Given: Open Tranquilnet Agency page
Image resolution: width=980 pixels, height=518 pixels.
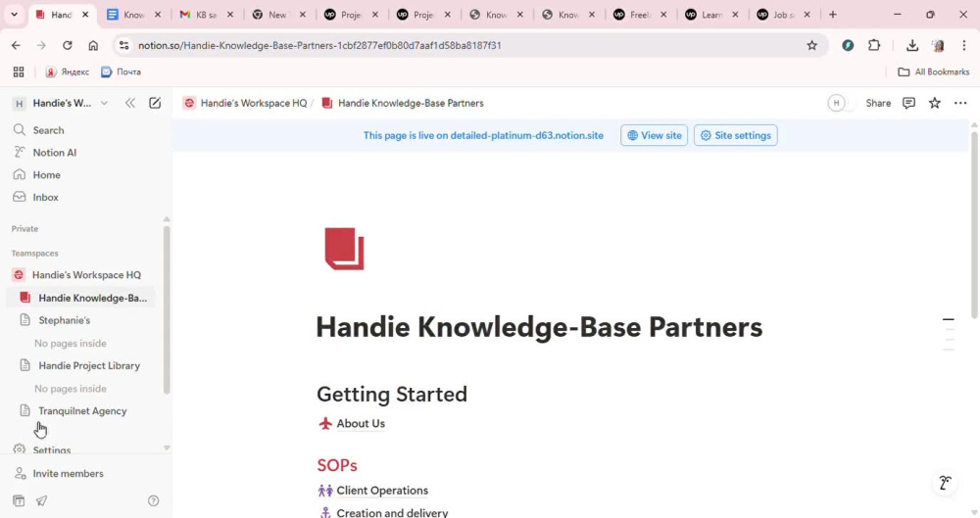Looking at the screenshot, I should pyautogui.click(x=81, y=411).
